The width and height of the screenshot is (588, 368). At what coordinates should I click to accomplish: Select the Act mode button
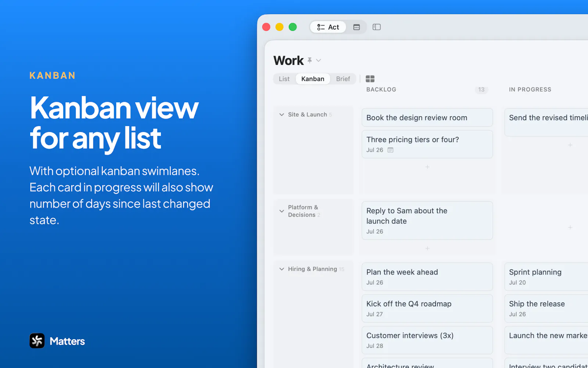[x=328, y=27]
